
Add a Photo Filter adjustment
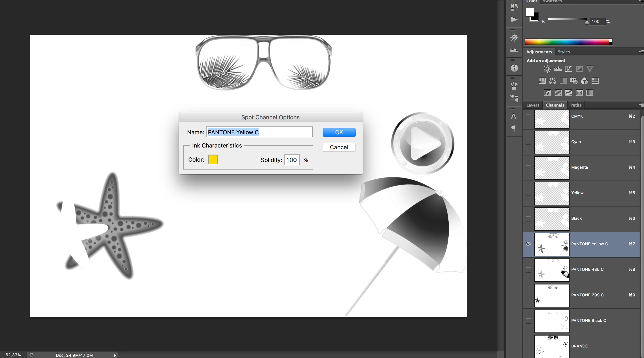click(574, 81)
